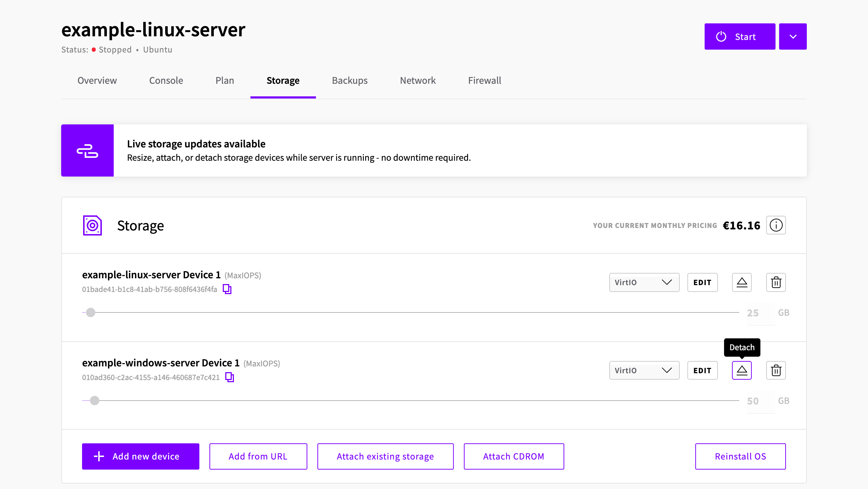Edit example-linux-server Device 1
Screen dimensions: 868x489
702,282
